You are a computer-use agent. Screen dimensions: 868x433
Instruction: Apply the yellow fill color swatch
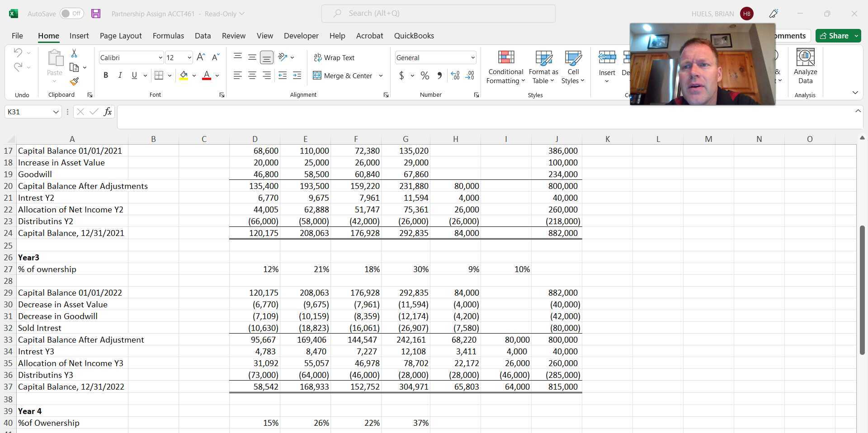pos(184,75)
